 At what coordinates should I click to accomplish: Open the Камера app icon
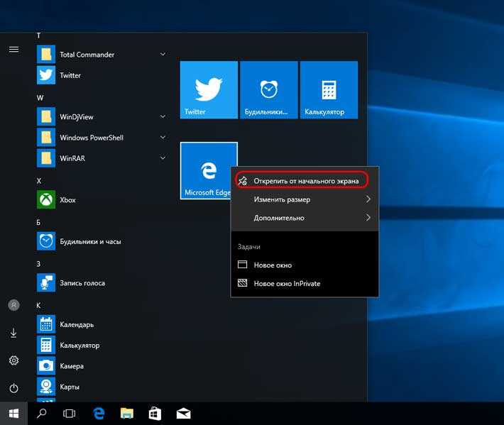(46, 366)
